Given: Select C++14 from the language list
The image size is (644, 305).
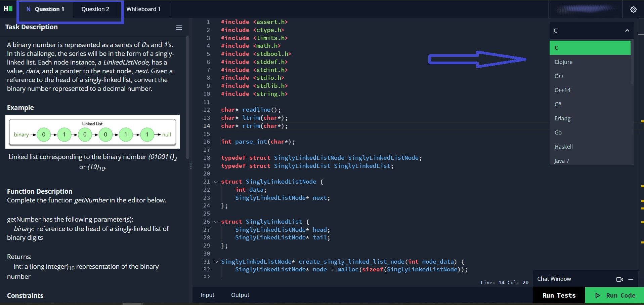Looking at the screenshot, I should pyautogui.click(x=562, y=90).
